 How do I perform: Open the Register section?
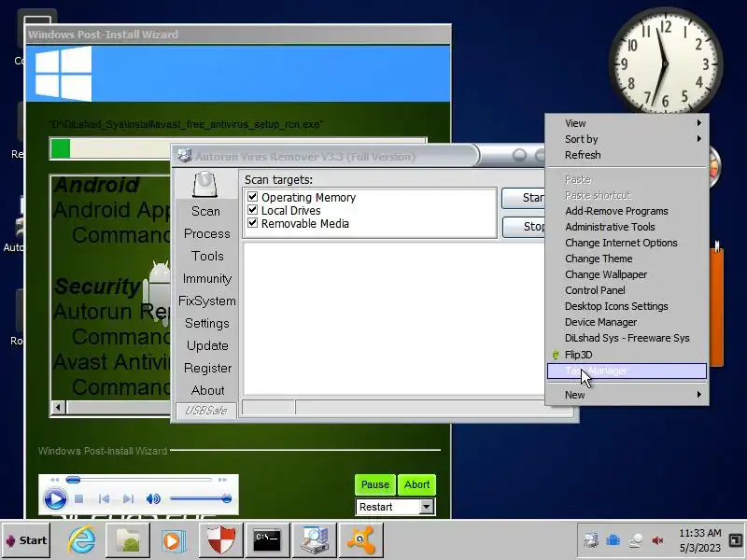[x=207, y=368]
